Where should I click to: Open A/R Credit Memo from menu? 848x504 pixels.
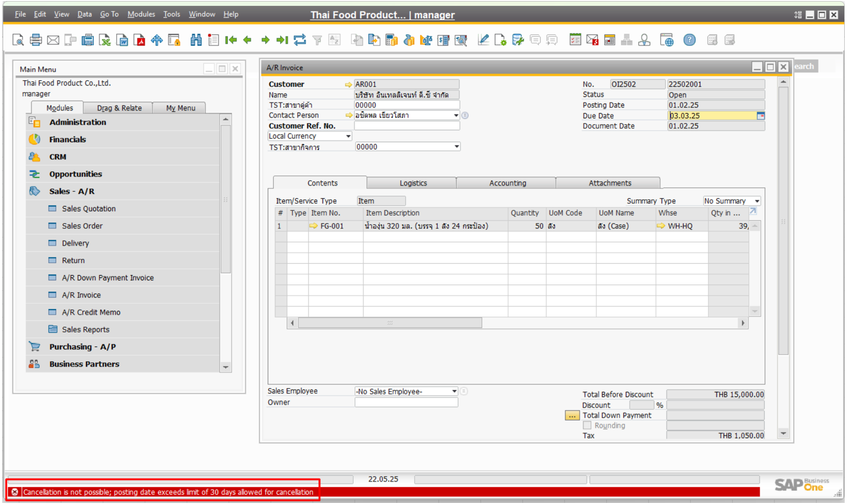[91, 312]
